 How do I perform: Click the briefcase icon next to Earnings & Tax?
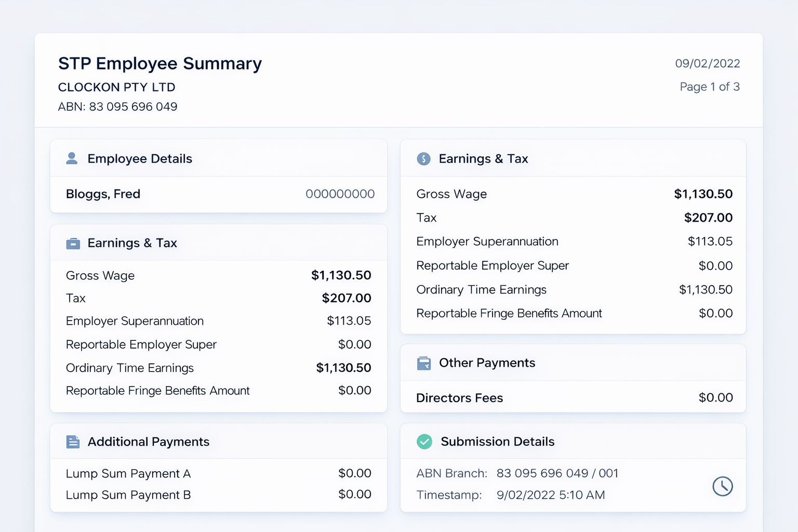coord(73,243)
